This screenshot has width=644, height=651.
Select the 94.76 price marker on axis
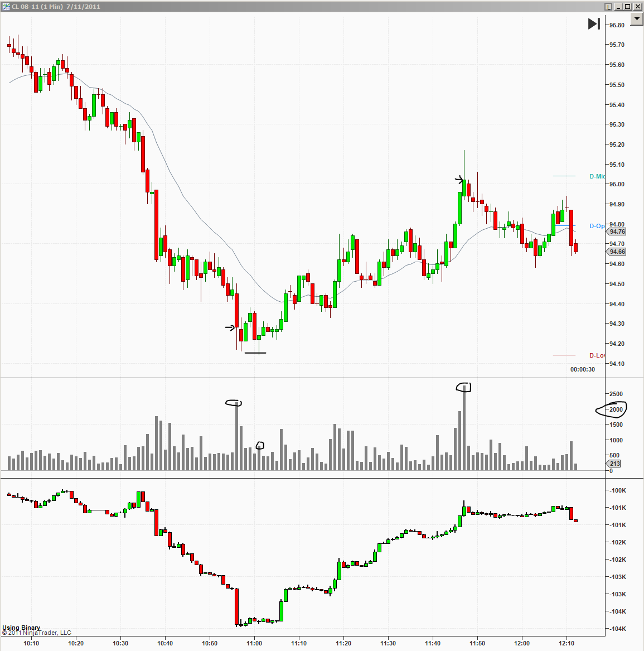[617, 232]
